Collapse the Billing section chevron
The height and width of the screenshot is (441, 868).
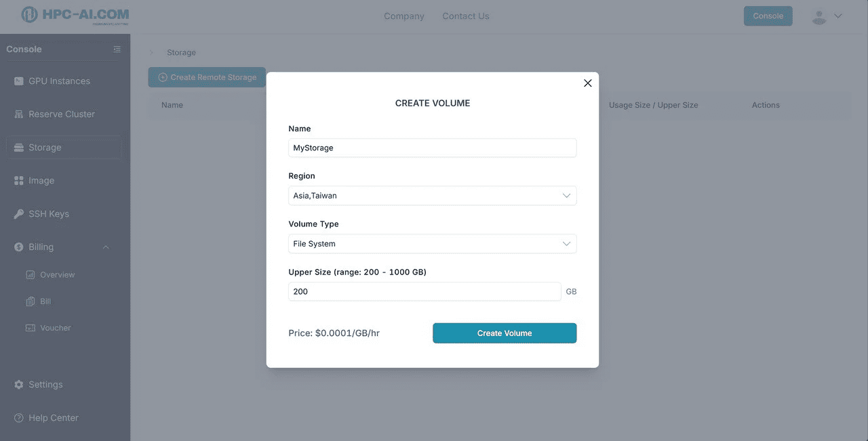106,247
